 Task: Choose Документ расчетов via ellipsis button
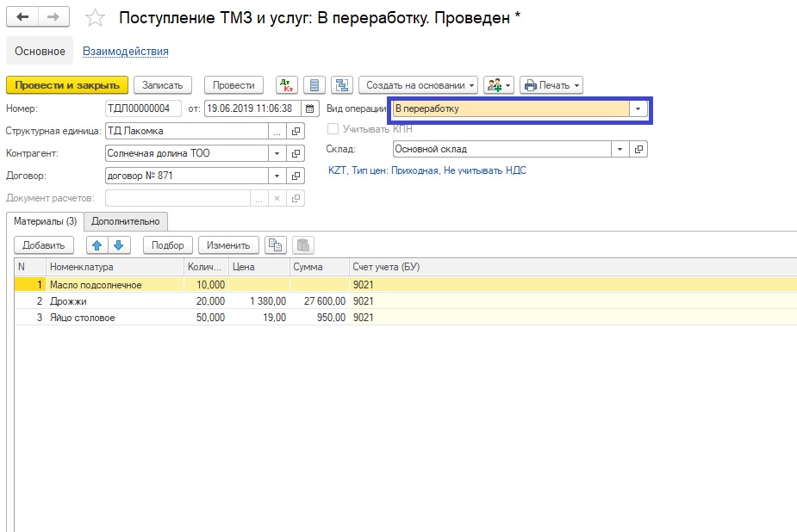[258, 198]
